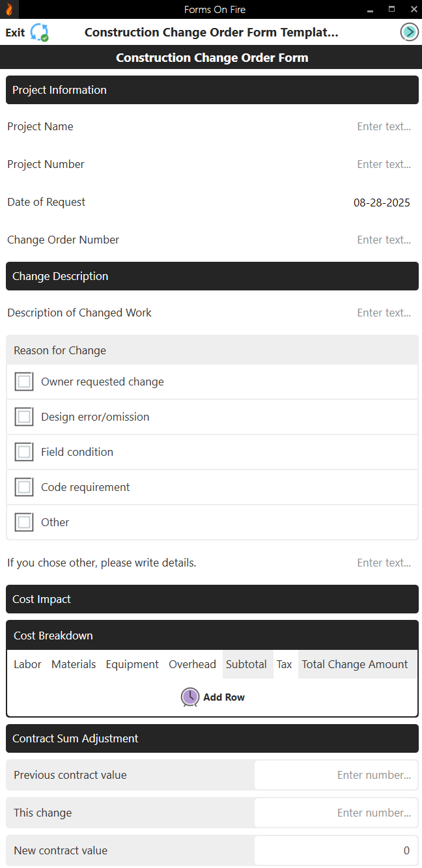The width and height of the screenshot is (422, 868).
Task: Click the Description of Changed Work field
Action: 384,313
